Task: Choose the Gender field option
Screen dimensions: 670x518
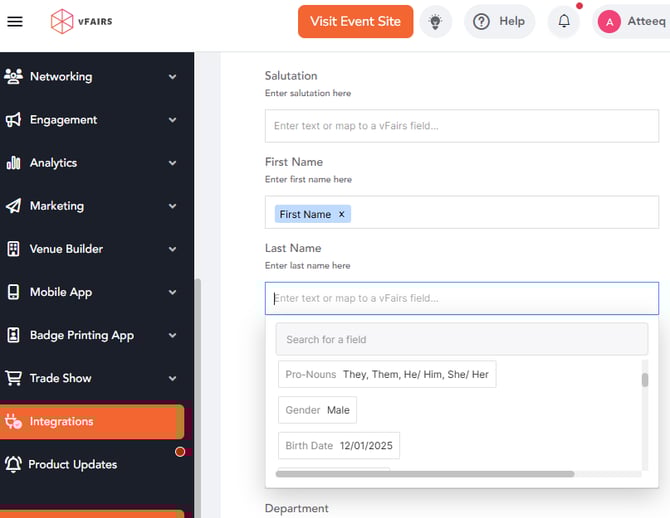Action: tap(317, 410)
